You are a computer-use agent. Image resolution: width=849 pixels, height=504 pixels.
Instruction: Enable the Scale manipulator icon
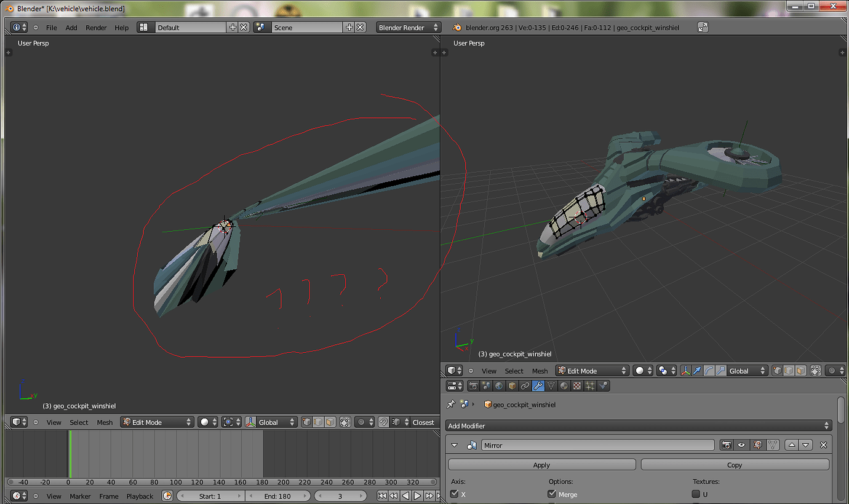click(720, 371)
